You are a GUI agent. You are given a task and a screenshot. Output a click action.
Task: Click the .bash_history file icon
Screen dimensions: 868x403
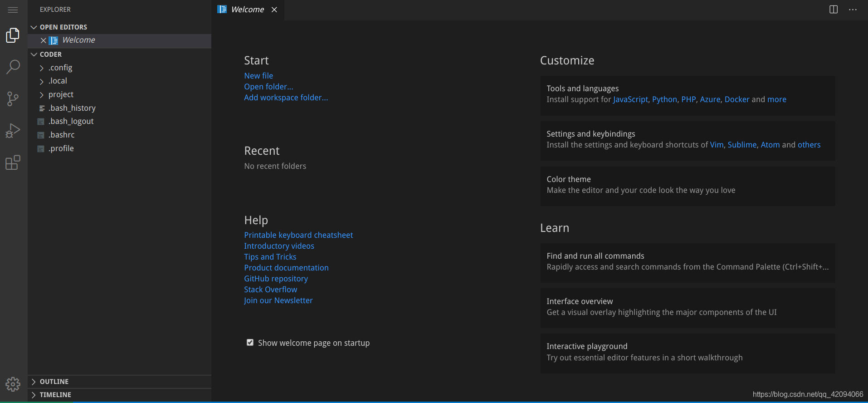click(x=42, y=108)
